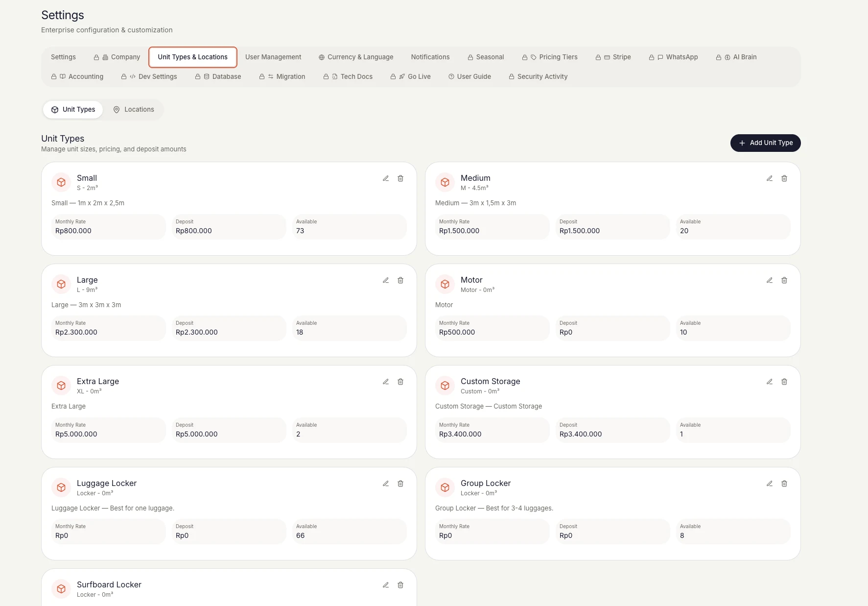Click the Surfboard Locker box icon
Viewport: 868px width, 606px height.
(x=61, y=589)
